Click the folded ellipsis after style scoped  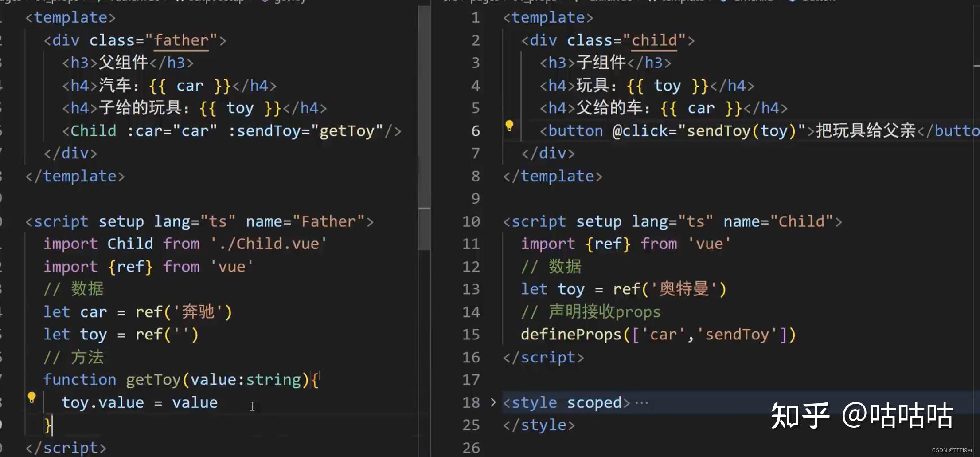641,403
